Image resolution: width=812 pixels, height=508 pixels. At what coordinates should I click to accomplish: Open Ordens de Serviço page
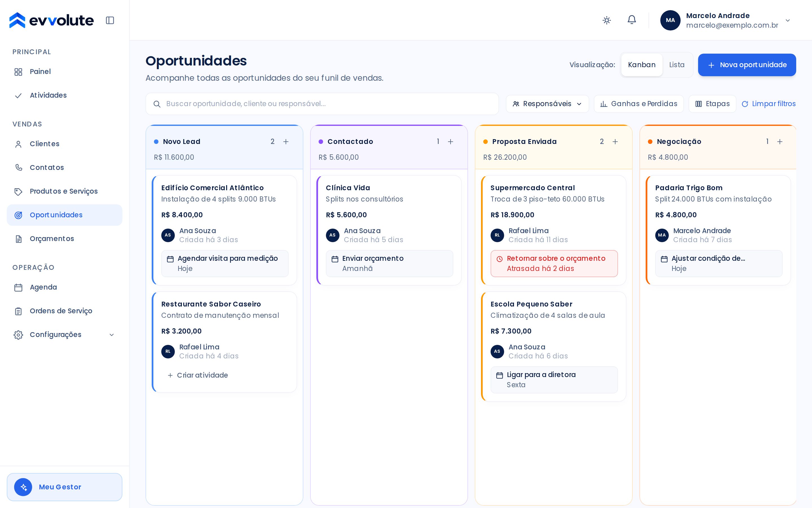point(64,311)
